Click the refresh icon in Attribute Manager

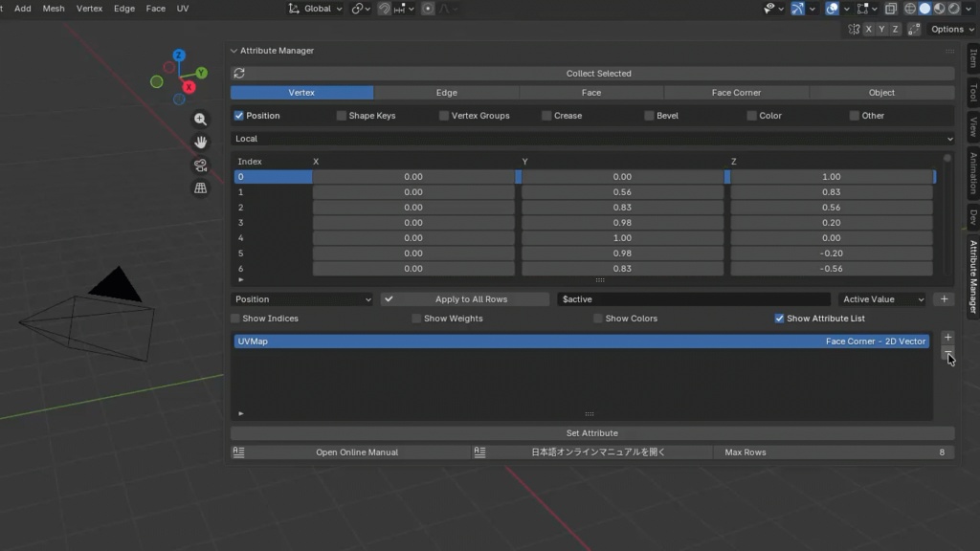coord(239,73)
